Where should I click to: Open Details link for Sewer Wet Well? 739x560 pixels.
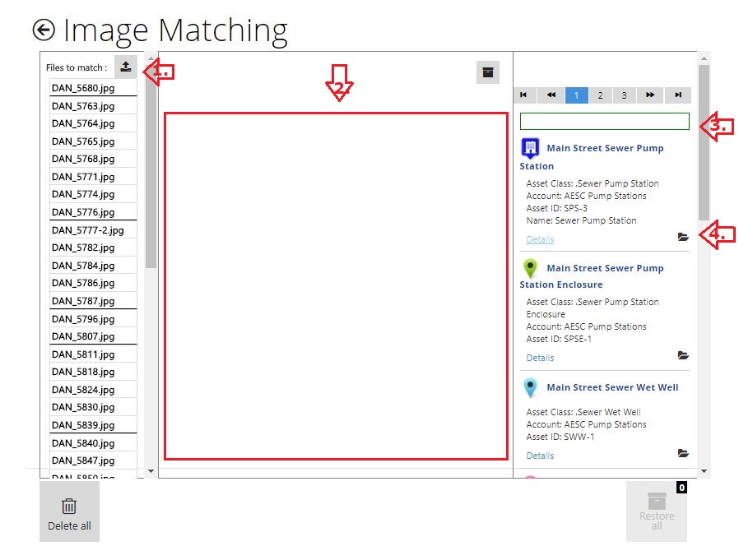click(x=540, y=456)
